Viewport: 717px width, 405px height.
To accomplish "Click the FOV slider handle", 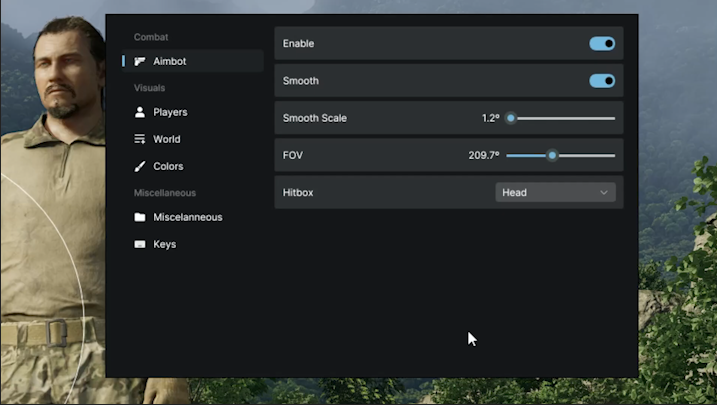I will pyautogui.click(x=552, y=156).
